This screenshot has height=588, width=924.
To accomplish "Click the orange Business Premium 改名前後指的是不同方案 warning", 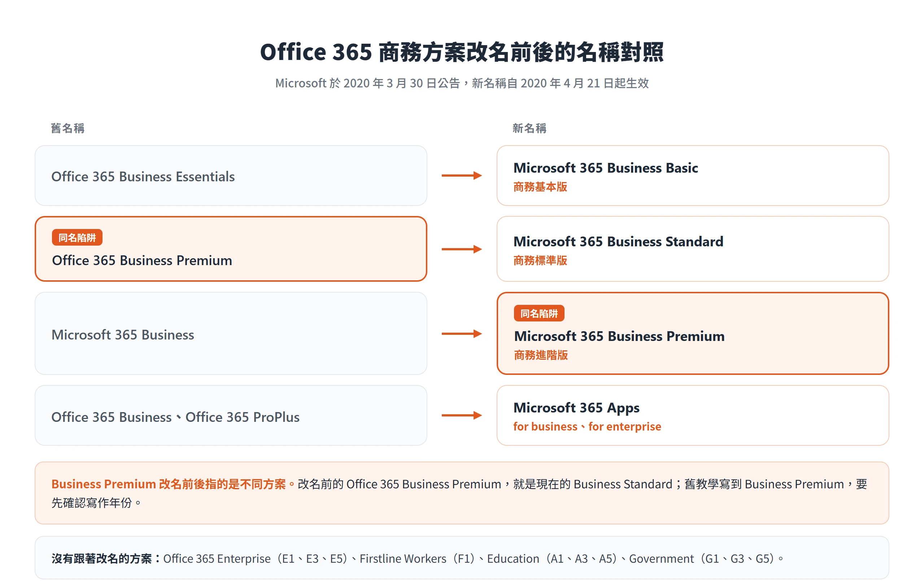I will pos(173,484).
